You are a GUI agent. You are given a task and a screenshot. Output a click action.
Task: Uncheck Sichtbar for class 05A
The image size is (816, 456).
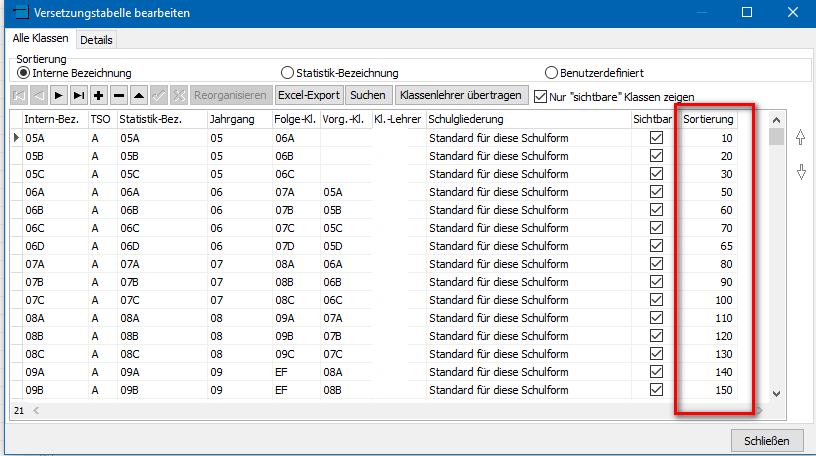click(656, 137)
